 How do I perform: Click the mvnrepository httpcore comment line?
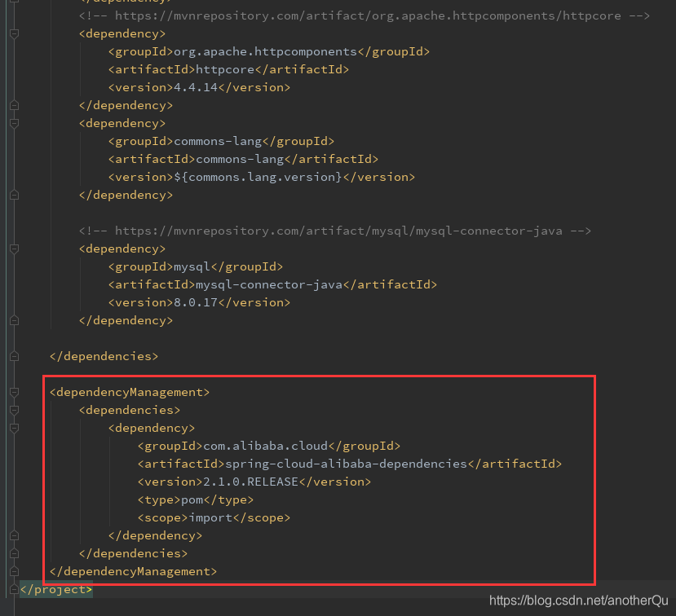(364, 16)
